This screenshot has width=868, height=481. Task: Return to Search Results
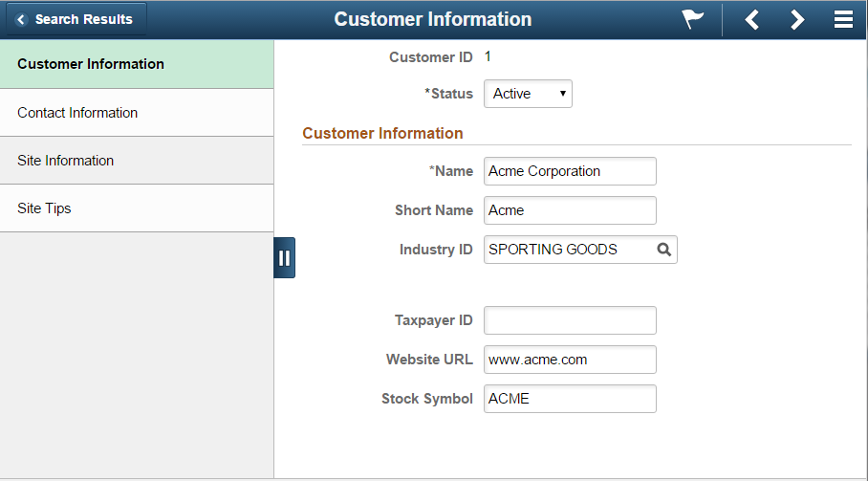click(x=76, y=19)
